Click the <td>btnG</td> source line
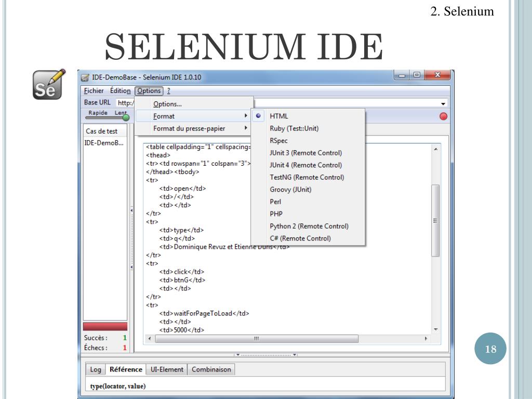Viewport: 532px width, 399px height. click(x=182, y=280)
